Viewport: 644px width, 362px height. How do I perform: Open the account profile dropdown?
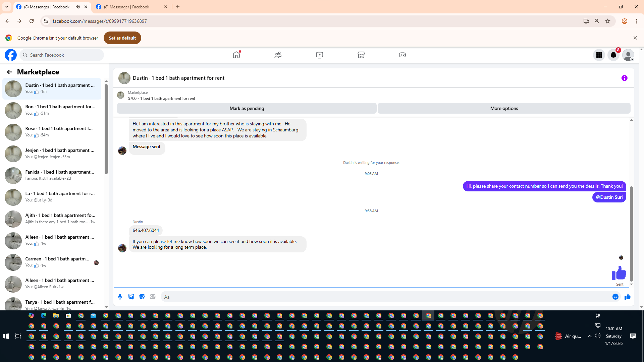[628, 55]
